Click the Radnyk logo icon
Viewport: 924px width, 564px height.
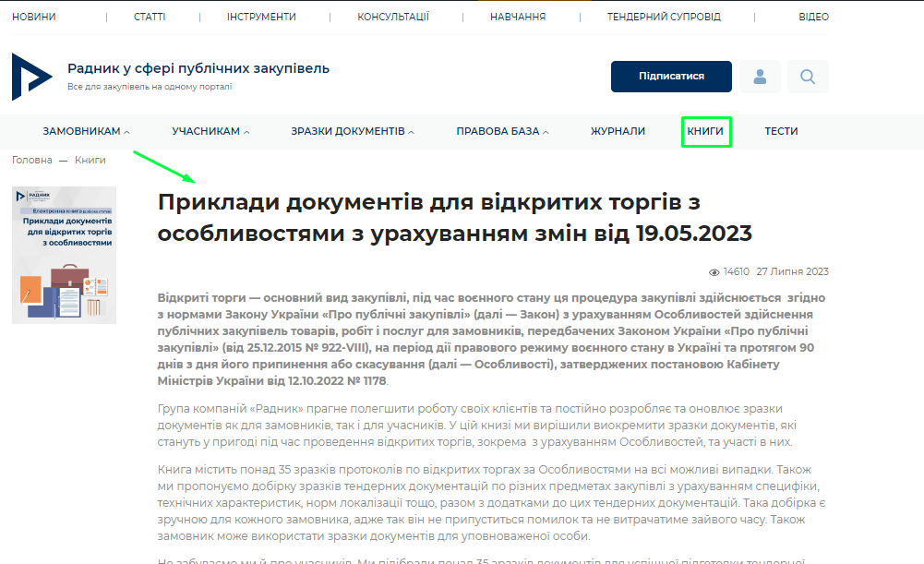tap(32, 77)
